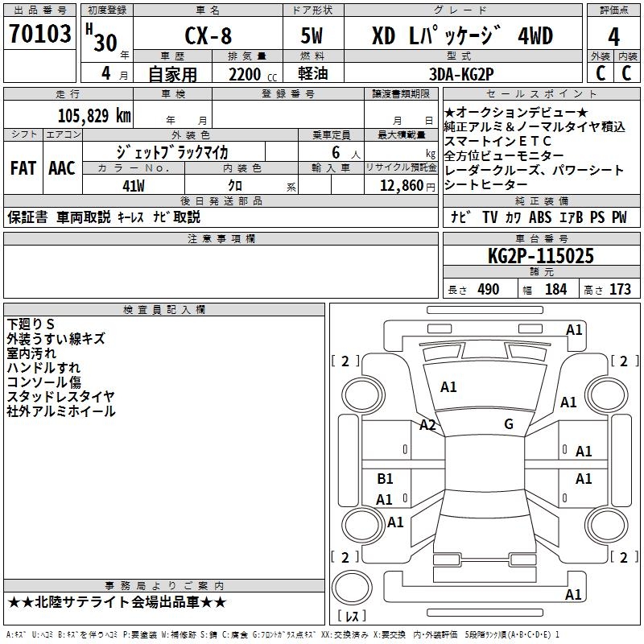Click ナビ取説 in later-shipped parts
The height and width of the screenshot is (644, 644).
point(176,217)
